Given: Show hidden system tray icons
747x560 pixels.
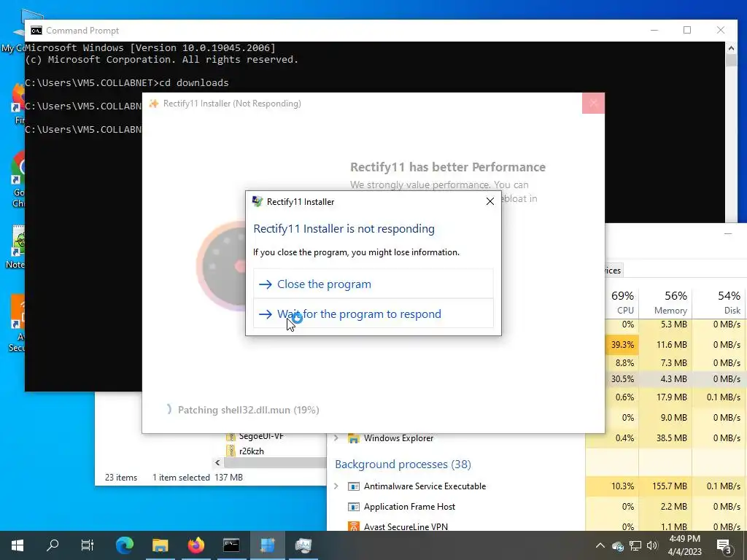Looking at the screenshot, I should tap(600, 545).
